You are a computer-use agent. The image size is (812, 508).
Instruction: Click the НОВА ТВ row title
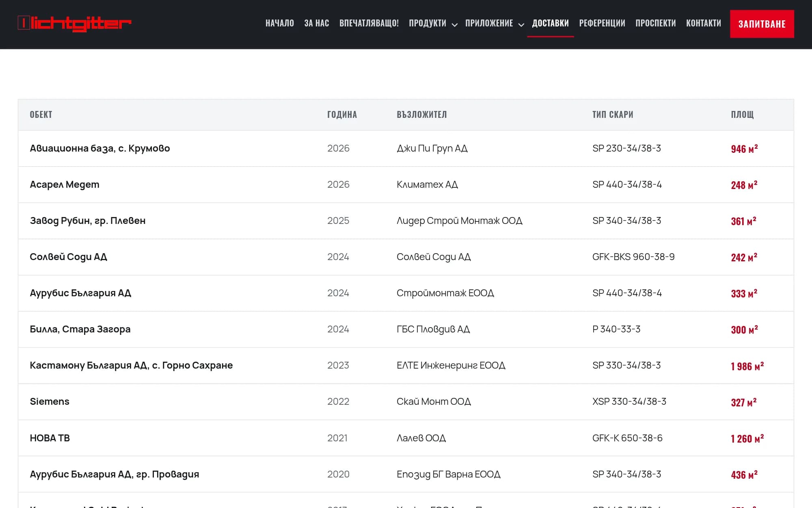pyautogui.click(x=50, y=438)
